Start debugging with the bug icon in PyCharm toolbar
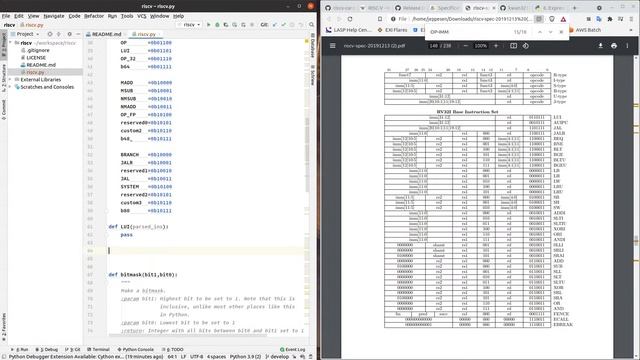This screenshot has width=640, height=360. click(x=217, y=25)
